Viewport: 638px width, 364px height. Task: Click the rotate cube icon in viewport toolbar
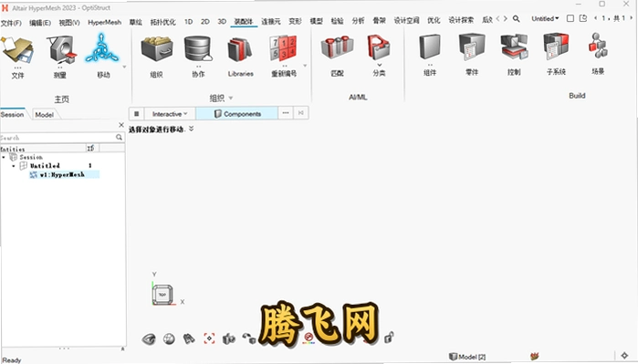[249, 338]
